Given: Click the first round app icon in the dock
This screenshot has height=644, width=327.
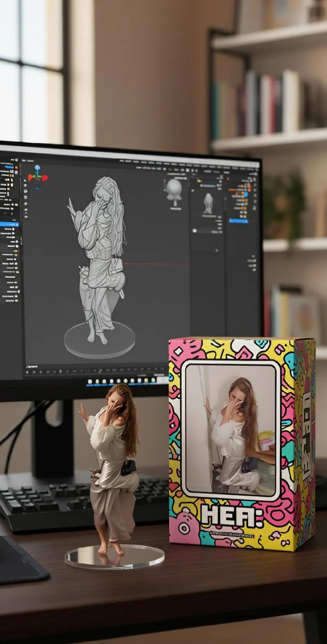Looking at the screenshot, I should pos(90,381).
